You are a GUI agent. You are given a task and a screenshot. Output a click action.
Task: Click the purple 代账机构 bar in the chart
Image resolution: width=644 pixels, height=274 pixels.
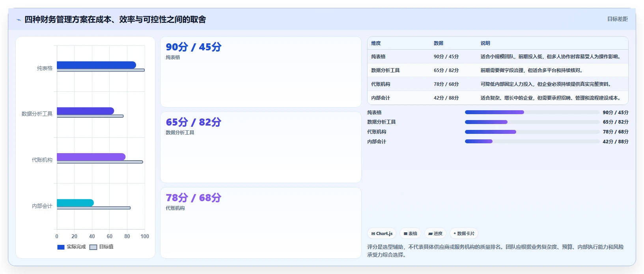(x=91, y=157)
